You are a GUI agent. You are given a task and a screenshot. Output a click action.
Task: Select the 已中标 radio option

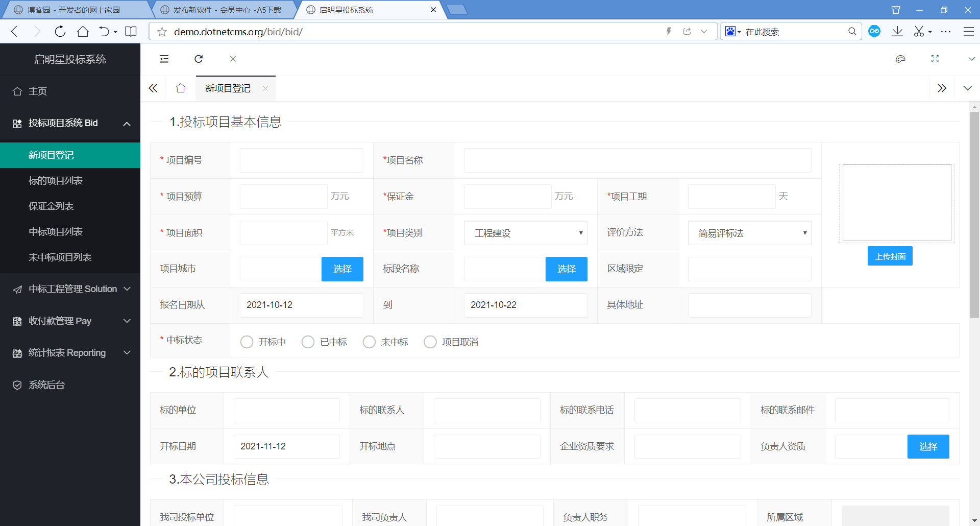(x=308, y=342)
